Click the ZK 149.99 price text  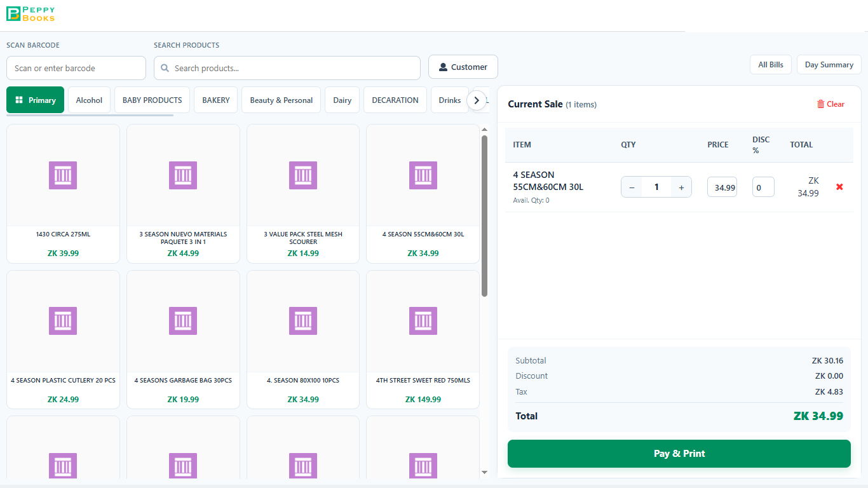coord(423,400)
